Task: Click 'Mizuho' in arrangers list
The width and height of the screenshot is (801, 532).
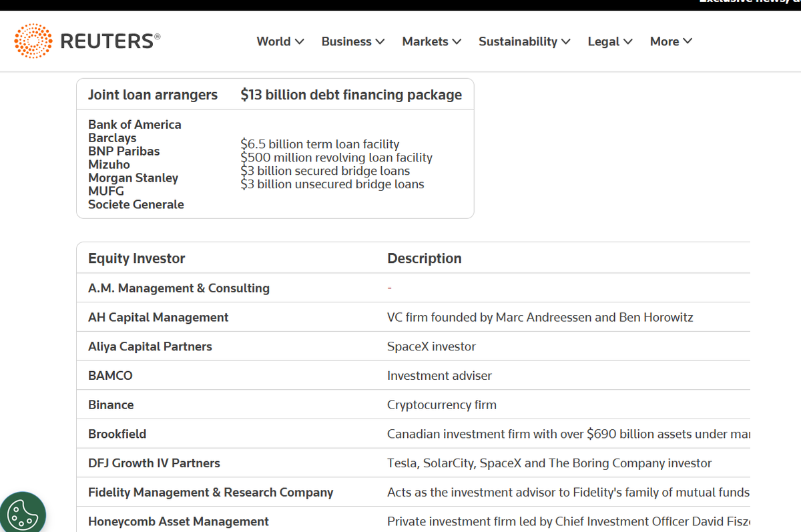Action: 109,165
